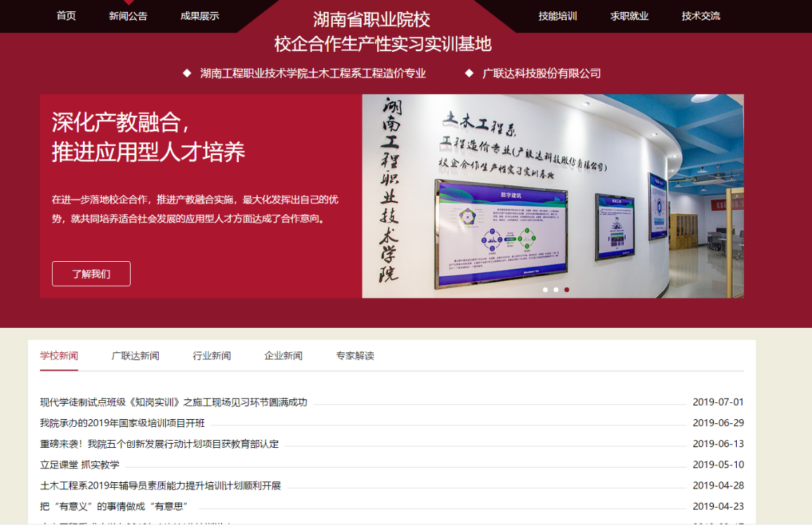The height and width of the screenshot is (530, 812).
Task: Switch to the 学校新闻 tab
Action: coord(59,356)
